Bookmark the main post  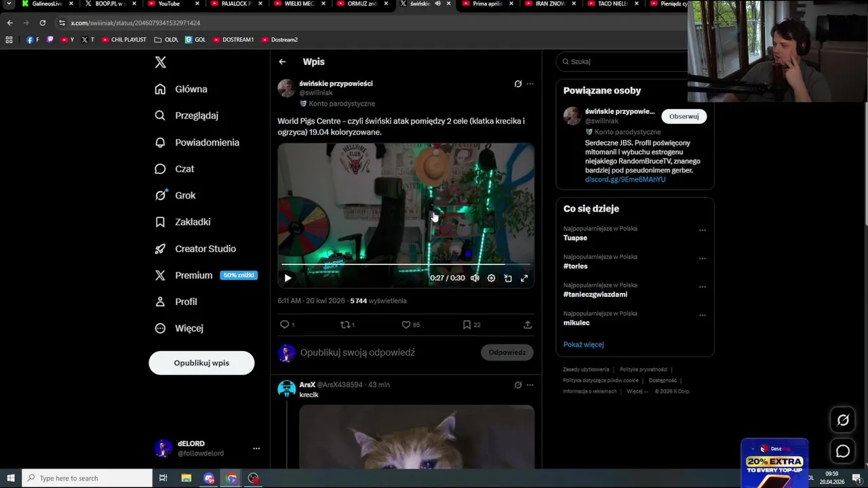[467, 325]
